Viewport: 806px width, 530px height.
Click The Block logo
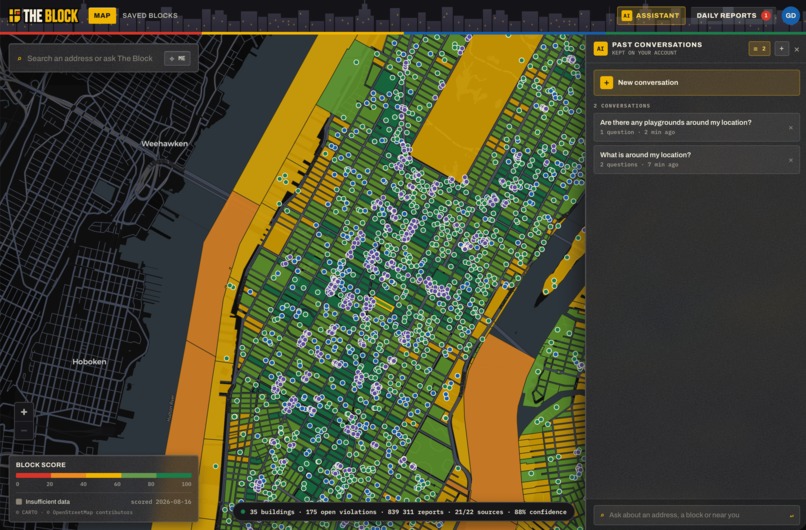pos(44,15)
